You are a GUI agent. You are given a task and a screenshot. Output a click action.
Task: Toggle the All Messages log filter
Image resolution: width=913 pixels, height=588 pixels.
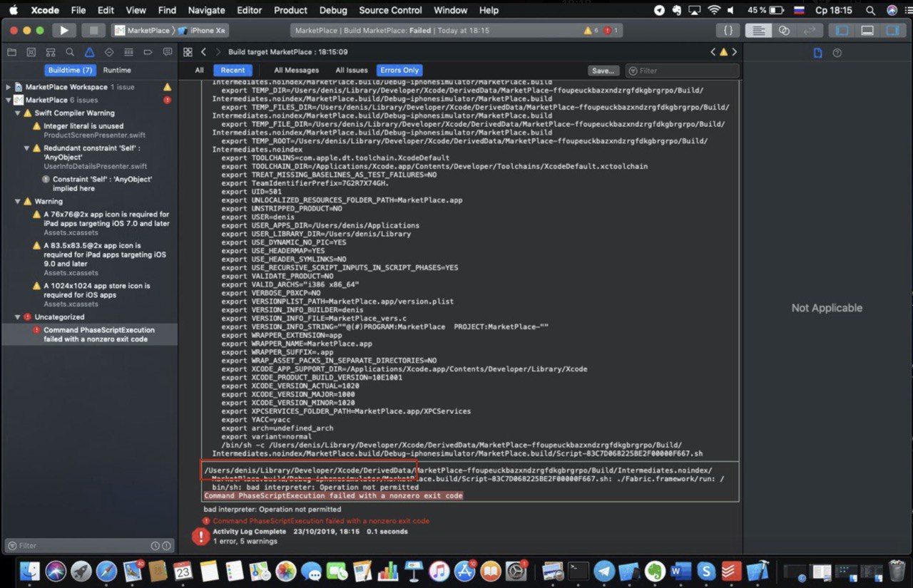[297, 71]
